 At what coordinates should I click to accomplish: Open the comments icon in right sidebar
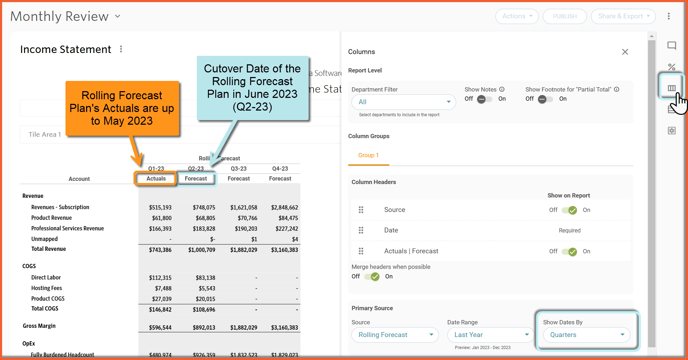tap(671, 45)
